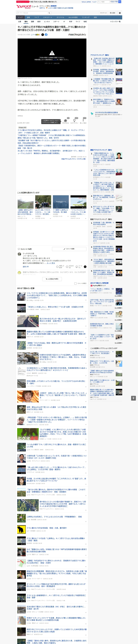This screenshot has height=644, width=138.
Task: Click 共感した reaction on first comment
Action: pos(61,267)
